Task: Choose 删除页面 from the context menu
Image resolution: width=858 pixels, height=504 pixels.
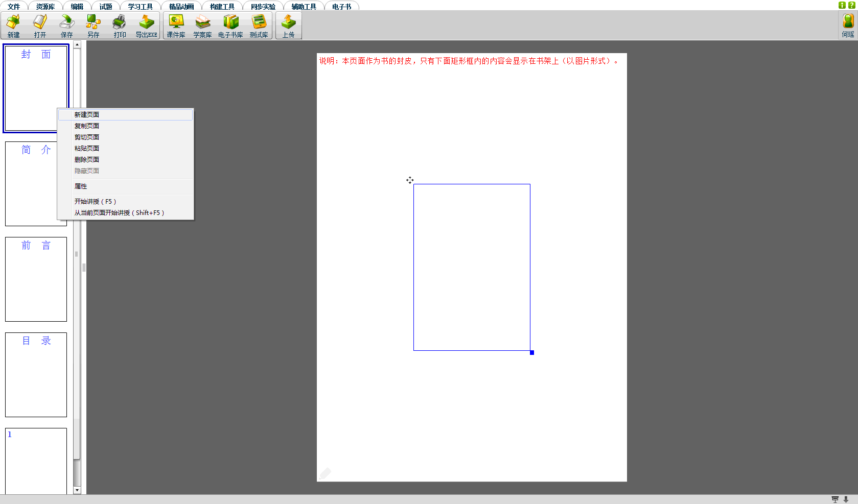Action: (87, 160)
